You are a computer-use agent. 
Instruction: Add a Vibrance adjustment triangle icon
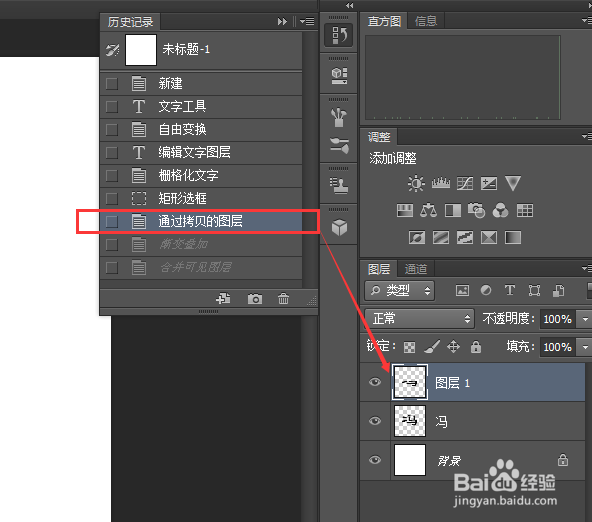click(x=513, y=183)
